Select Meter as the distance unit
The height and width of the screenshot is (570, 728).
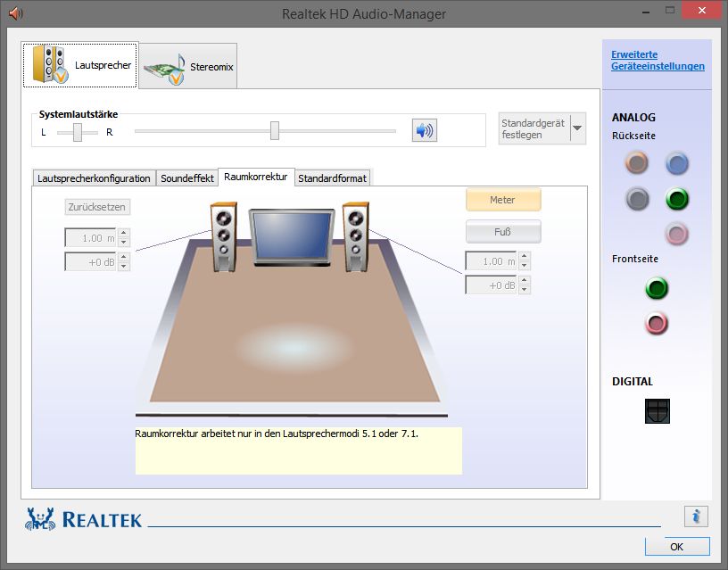click(x=503, y=200)
